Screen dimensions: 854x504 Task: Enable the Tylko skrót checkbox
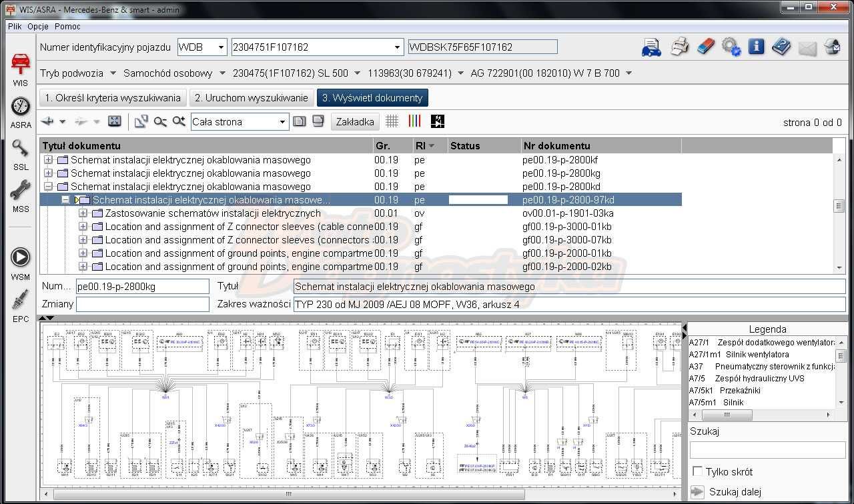click(697, 471)
